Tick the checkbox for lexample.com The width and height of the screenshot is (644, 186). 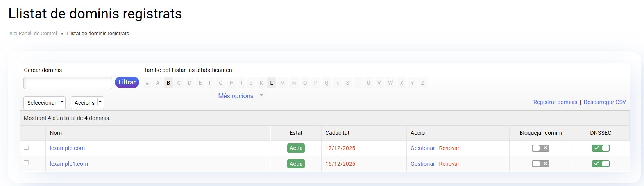tap(26, 147)
